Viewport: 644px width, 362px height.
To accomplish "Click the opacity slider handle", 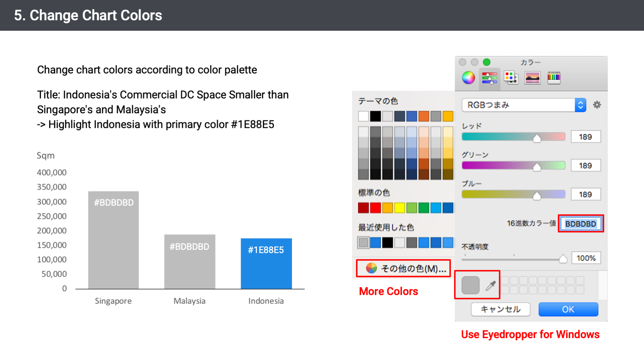I will pyautogui.click(x=563, y=259).
